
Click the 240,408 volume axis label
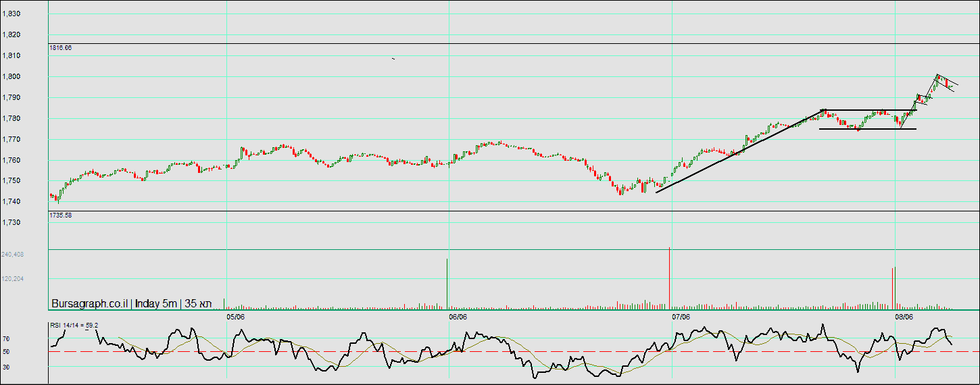tap(12, 255)
